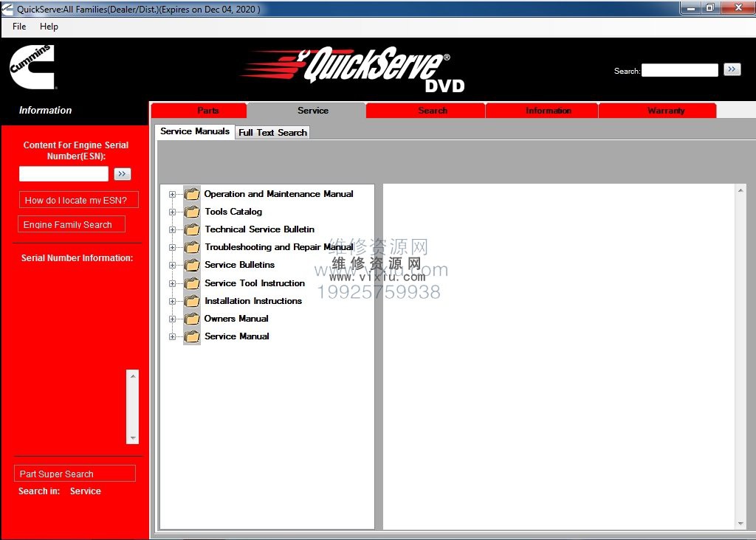Click the content pane scrollbar down arrow
Image resolution: width=756 pixels, height=540 pixels.
pos(740,524)
